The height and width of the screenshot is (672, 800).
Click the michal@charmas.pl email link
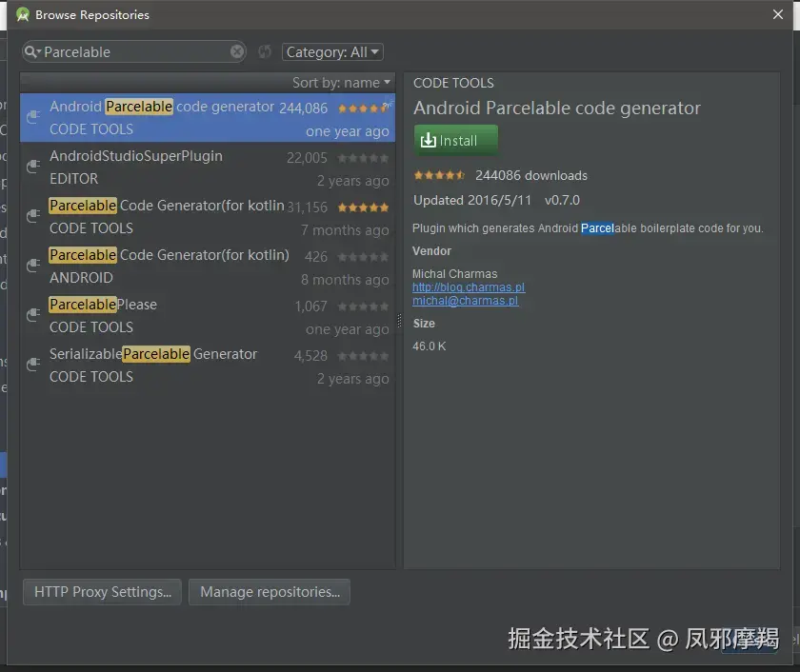coord(466,301)
